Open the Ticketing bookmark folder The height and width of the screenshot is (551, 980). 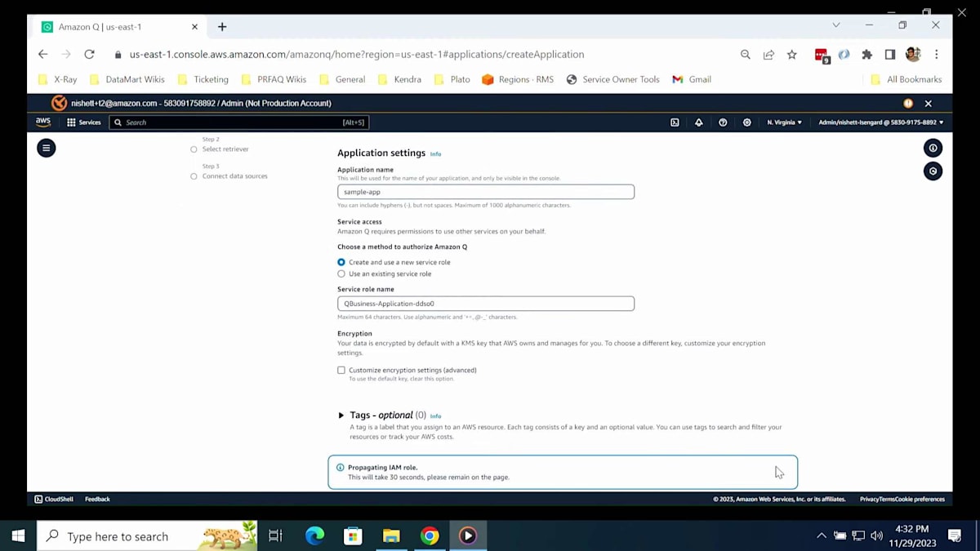(x=203, y=79)
